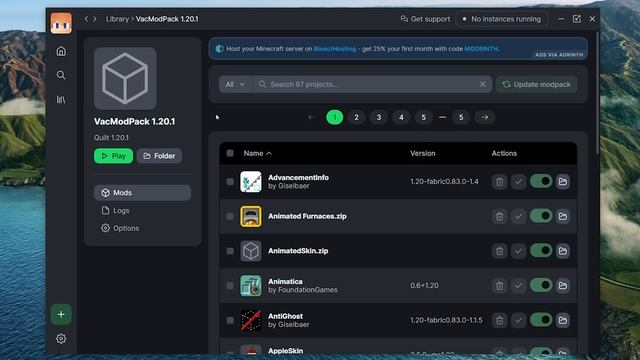Delete the AntiGhost mod
This screenshot has height=360, width=640.
click(499, 320)
